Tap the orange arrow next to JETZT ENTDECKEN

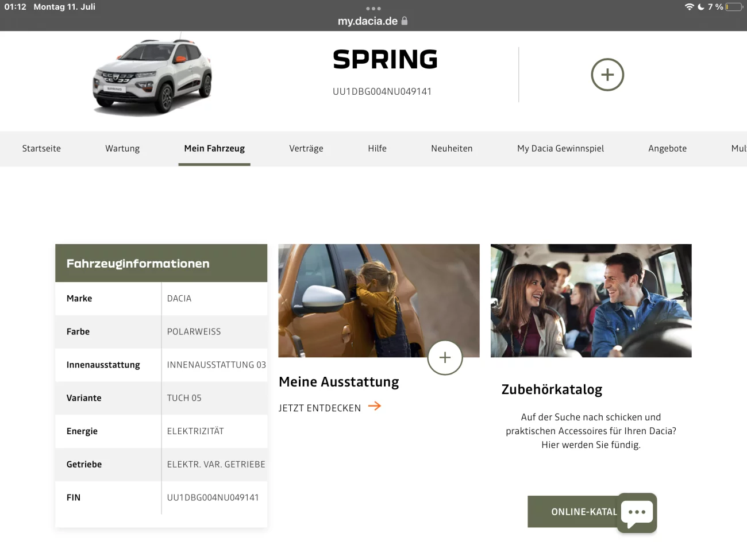(x=375, y=406)
